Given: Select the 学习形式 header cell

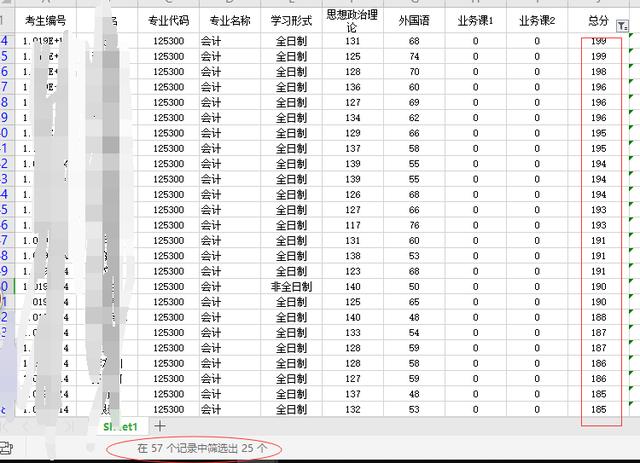Looking at the screenshot, I should tap(292, 20).
